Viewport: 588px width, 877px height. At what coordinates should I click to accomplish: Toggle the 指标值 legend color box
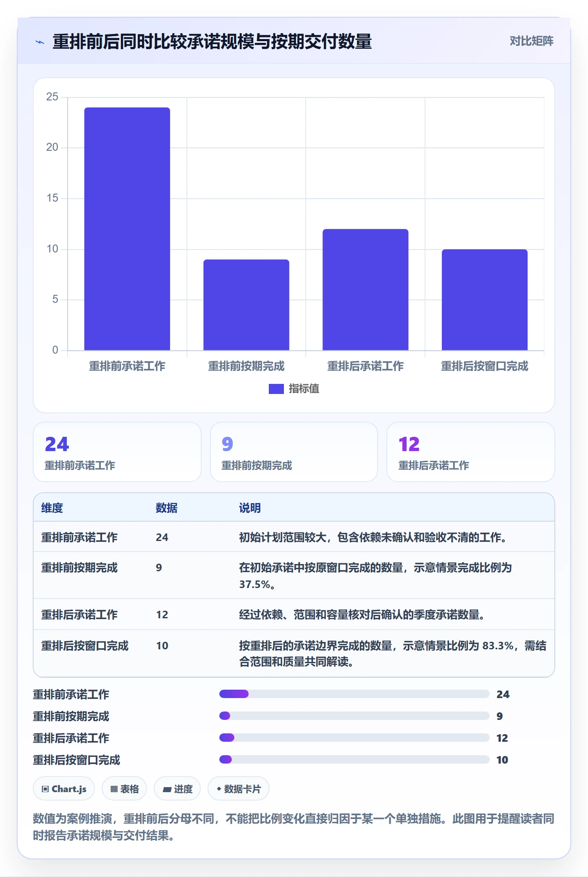[276, 389]
